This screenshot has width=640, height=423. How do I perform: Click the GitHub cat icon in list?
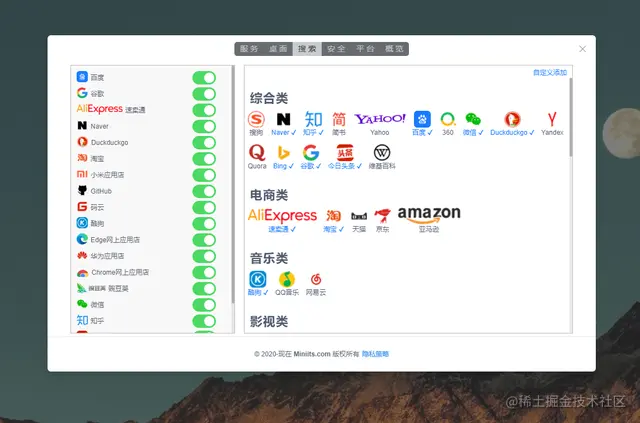[x=82, y=190]
